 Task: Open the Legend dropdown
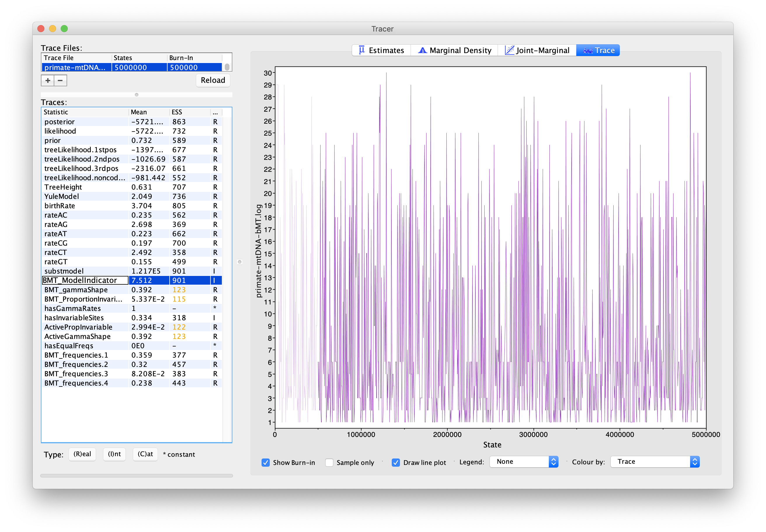click(523, 462)
